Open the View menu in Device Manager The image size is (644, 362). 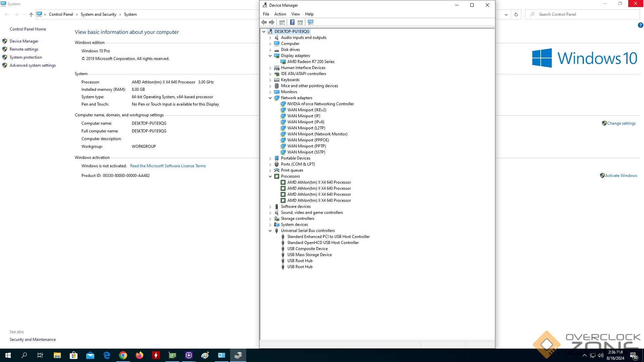point(295,14)
